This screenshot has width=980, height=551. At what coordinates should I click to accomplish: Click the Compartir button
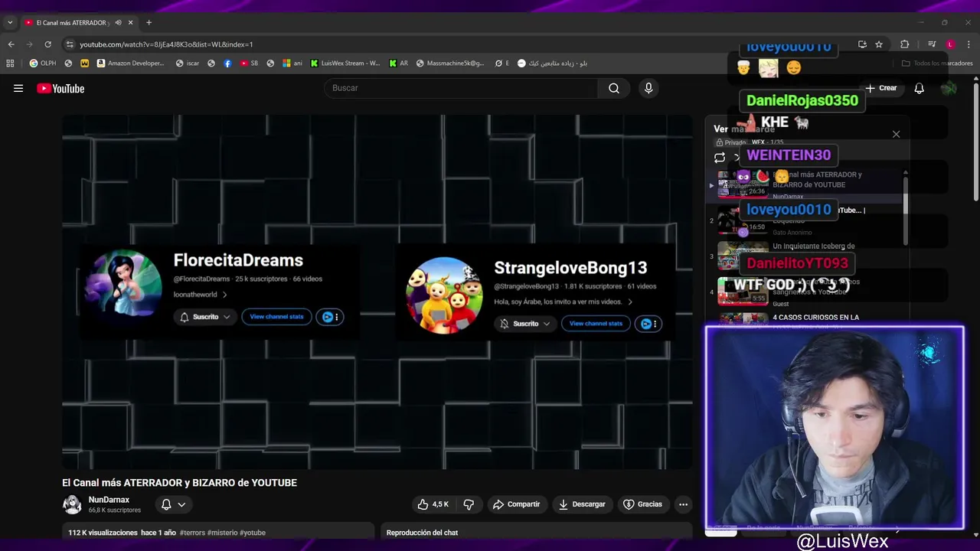[x=517, y=504]
